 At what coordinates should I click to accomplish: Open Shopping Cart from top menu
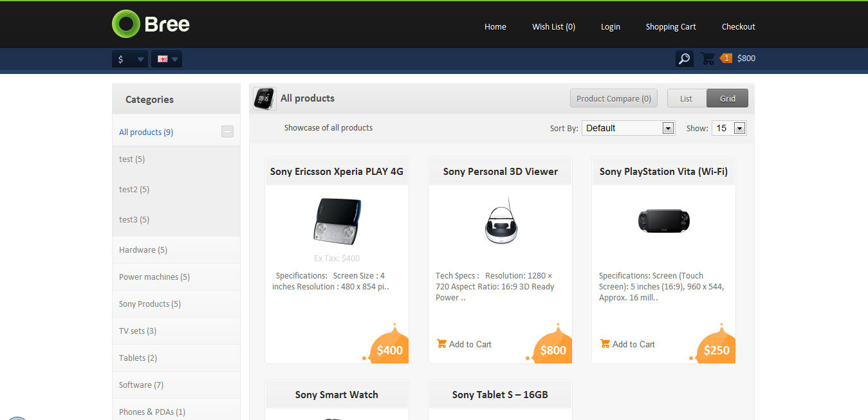(671, 26)
